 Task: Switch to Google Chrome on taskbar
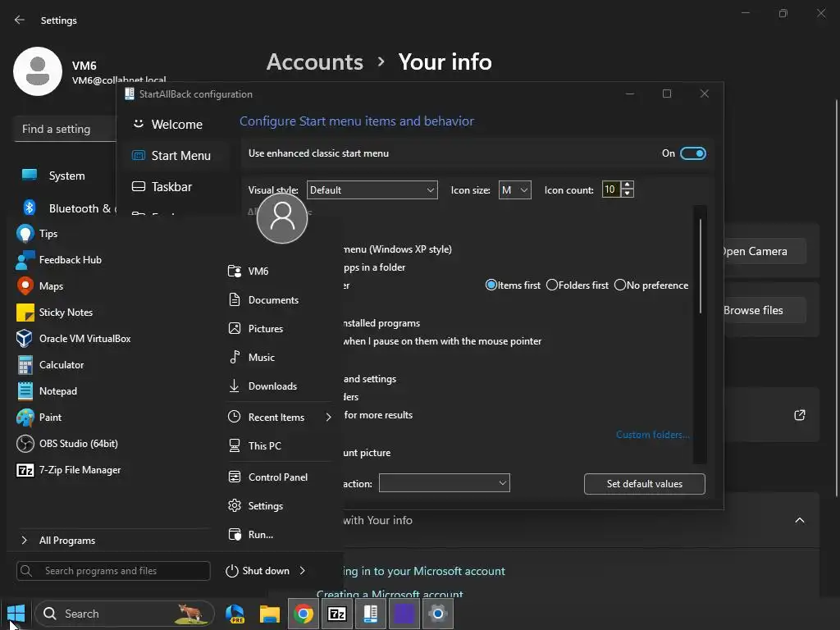304,614
